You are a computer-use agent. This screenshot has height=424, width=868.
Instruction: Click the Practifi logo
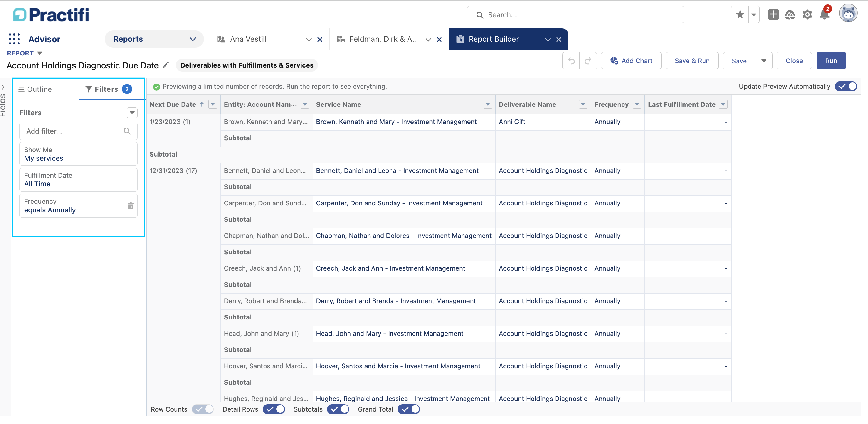[x=51, y=14]
